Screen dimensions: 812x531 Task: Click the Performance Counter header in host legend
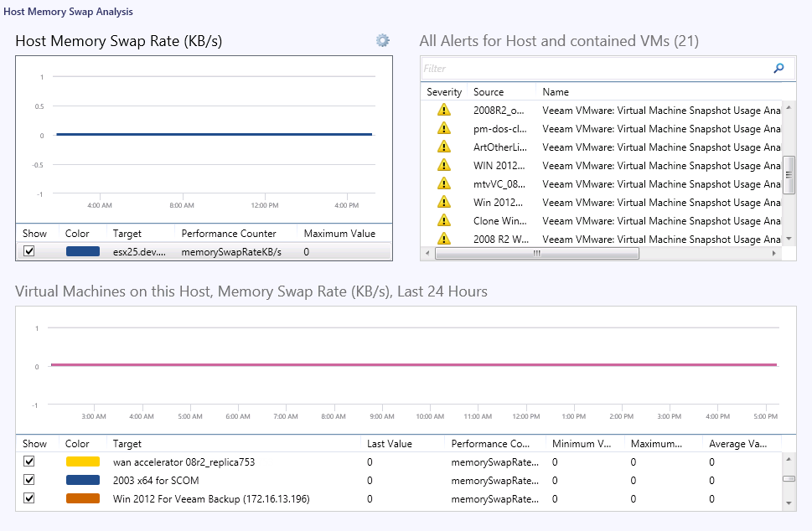(228, 234)
